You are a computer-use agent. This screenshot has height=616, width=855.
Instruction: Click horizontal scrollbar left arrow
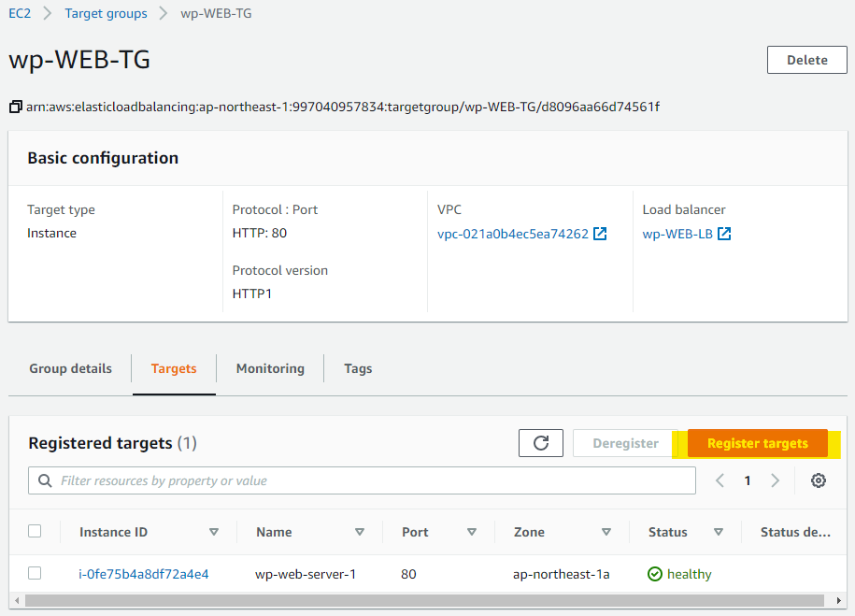click(x=17, y=601)
